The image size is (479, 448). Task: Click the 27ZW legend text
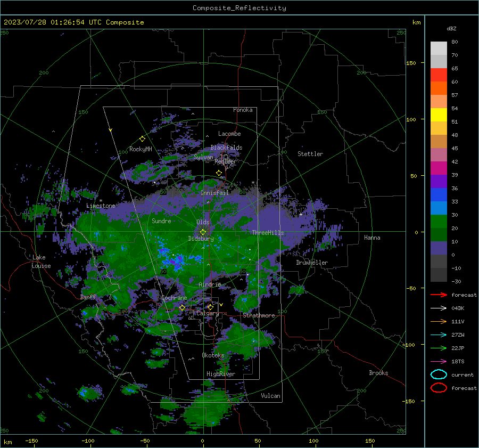coord(458,335)
